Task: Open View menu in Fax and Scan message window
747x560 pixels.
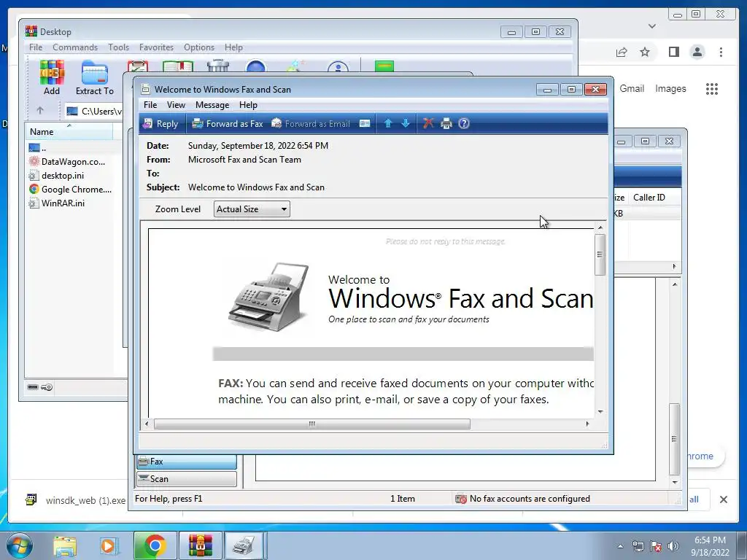Action: click(176, 105)
